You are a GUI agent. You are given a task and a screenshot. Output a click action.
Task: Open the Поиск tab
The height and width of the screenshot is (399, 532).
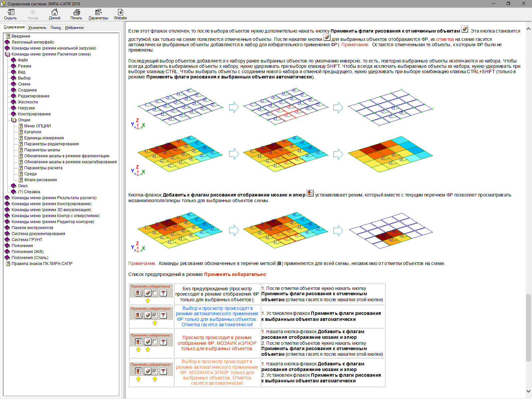click(56, 28)
